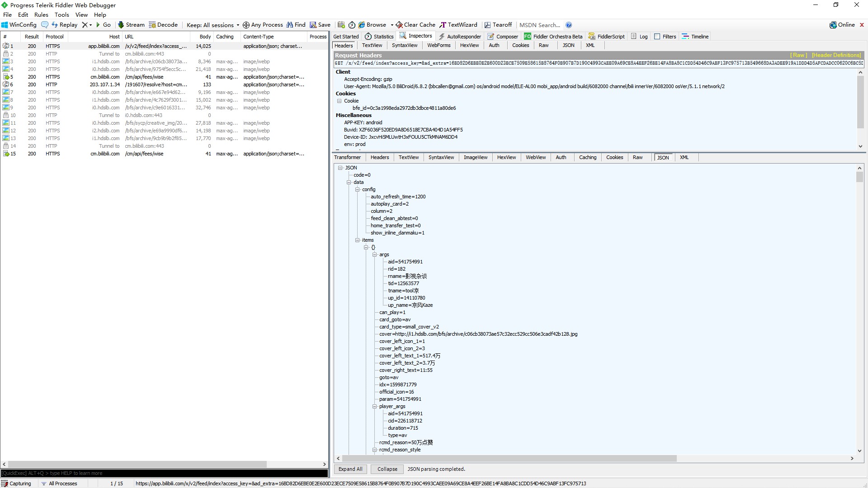Switch to AutoResponder tab

click(x=460, y=36)
